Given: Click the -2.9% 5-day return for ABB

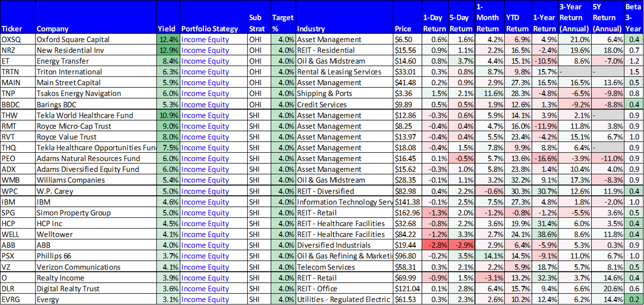Looking at the screenshot, I should pos(462,245).
